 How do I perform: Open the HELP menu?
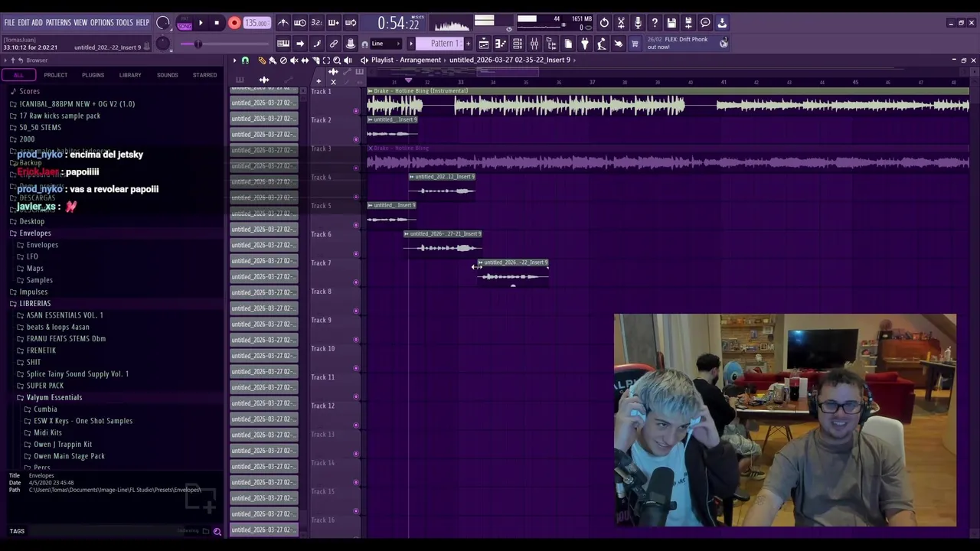point(142,23)
